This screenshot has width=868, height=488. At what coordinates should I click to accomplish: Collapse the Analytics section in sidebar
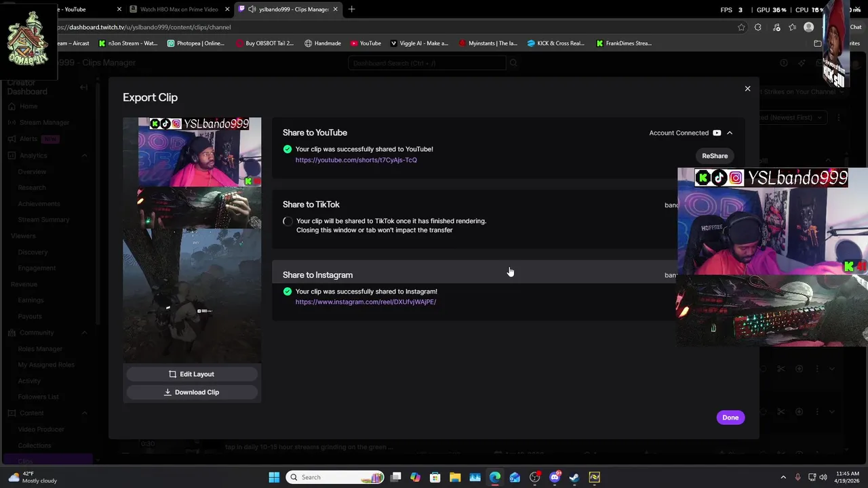click(84, 156)
